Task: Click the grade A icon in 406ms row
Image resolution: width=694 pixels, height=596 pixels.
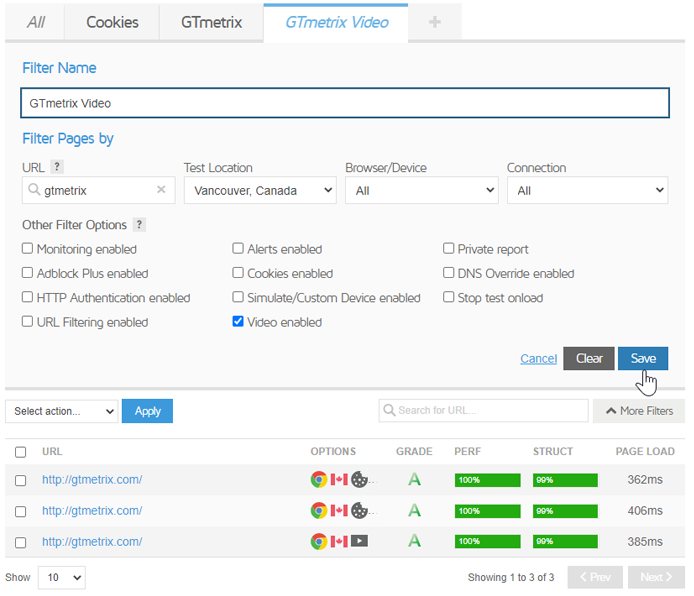Action: [x=414, y=510]
